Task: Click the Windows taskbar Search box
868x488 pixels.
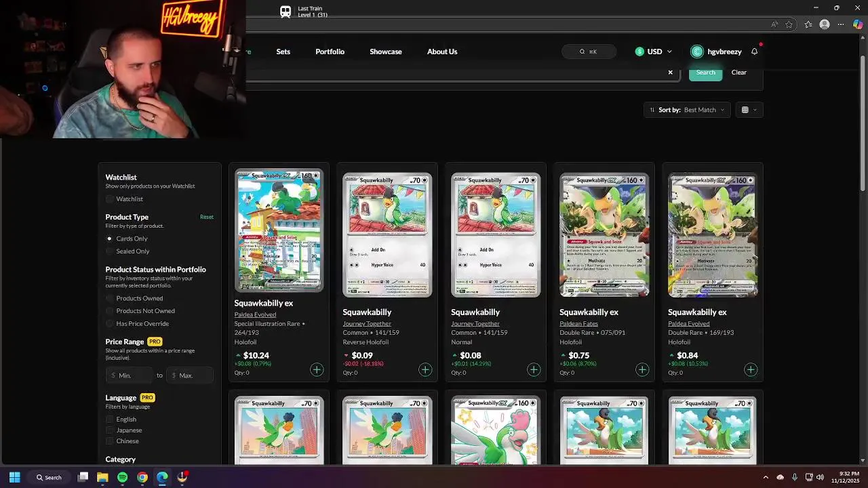Action: point(49,477)
